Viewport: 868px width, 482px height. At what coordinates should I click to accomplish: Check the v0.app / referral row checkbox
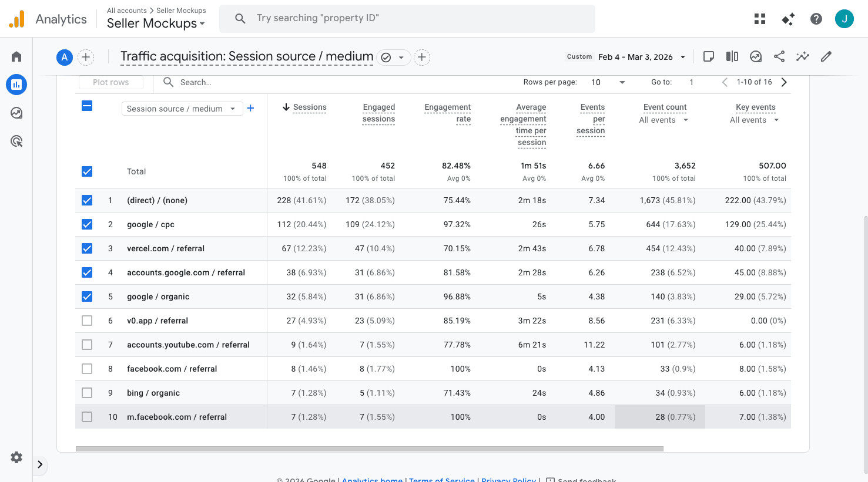point(87,321)
